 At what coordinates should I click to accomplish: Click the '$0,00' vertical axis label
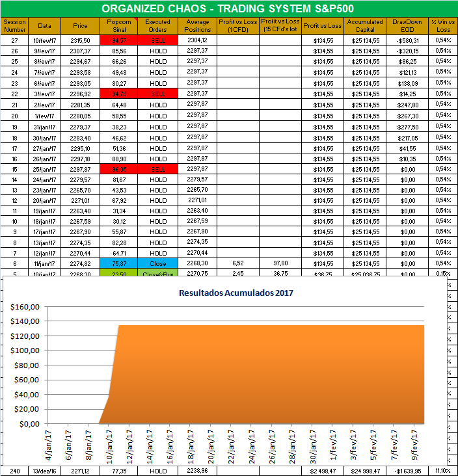[x=29, y=424]
